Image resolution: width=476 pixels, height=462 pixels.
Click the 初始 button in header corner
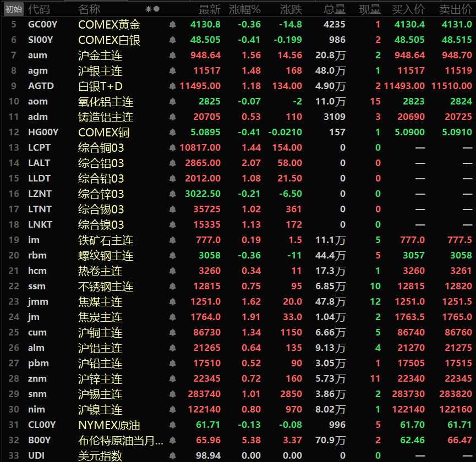pyautogui.click(x=13, y=9)
